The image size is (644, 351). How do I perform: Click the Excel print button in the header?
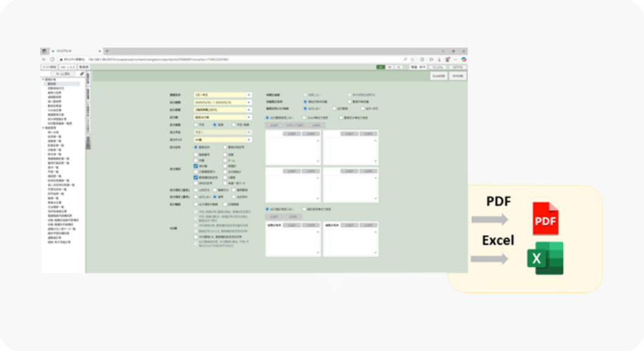tap(438, 76)
